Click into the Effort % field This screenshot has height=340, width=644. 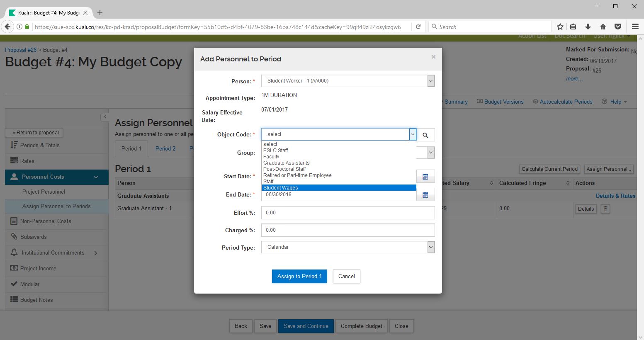coord(348,213)
